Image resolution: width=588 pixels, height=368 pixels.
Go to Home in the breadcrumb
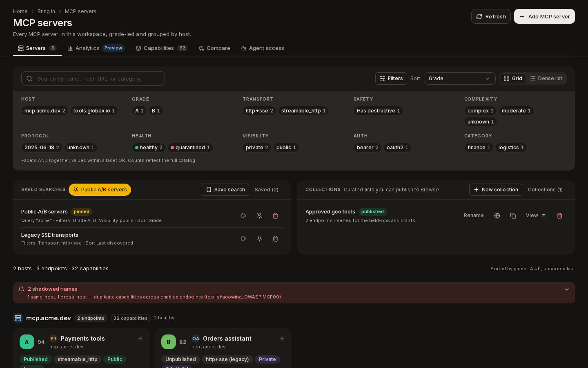pyautogui.click(x=20, y=11)
